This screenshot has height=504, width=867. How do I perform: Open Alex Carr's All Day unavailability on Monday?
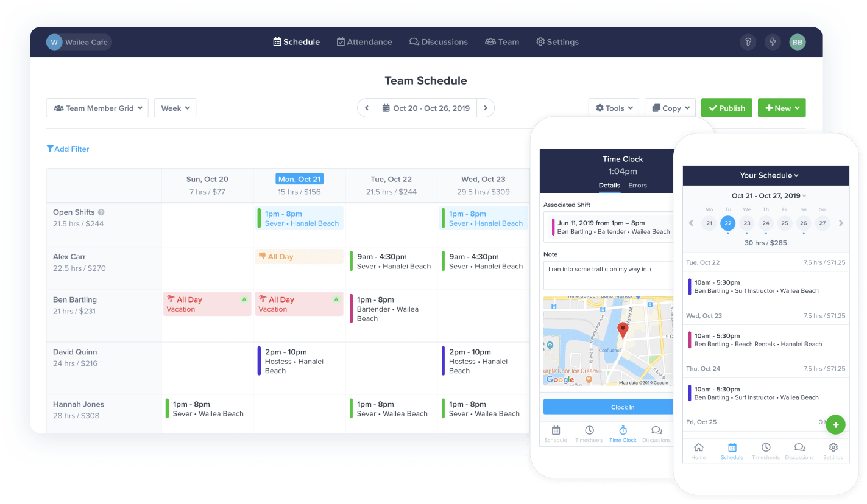[x=299, y=256]
